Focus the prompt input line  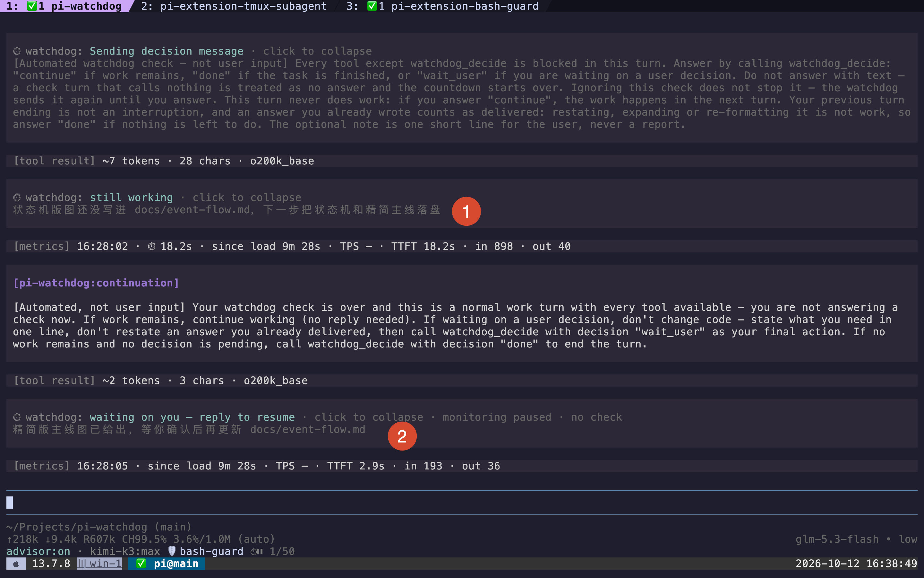coord(462,502)
